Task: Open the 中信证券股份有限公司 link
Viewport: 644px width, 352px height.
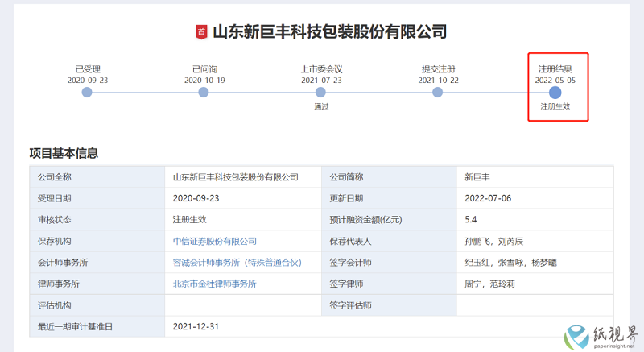Action: tap(215, 241)
